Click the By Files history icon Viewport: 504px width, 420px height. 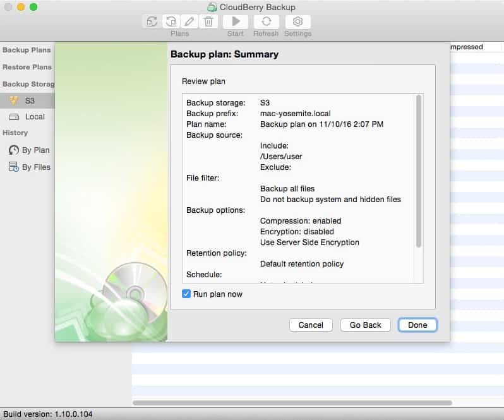(13, 167)
